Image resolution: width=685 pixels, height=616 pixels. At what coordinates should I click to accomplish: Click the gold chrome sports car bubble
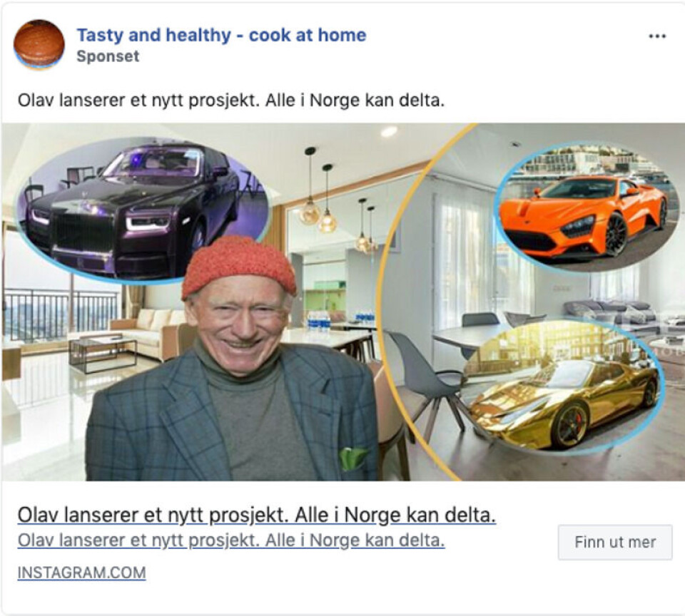tap(564, 386)
